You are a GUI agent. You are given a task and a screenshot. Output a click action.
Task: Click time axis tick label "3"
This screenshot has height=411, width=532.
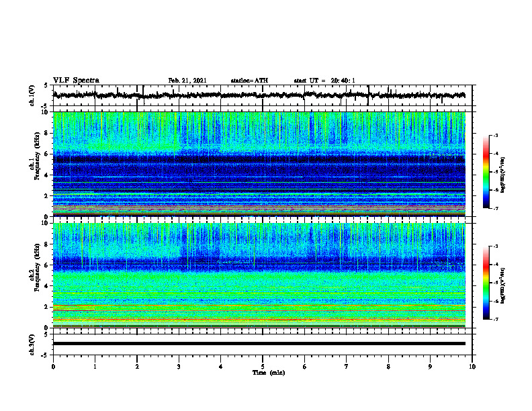pos(179,367)
